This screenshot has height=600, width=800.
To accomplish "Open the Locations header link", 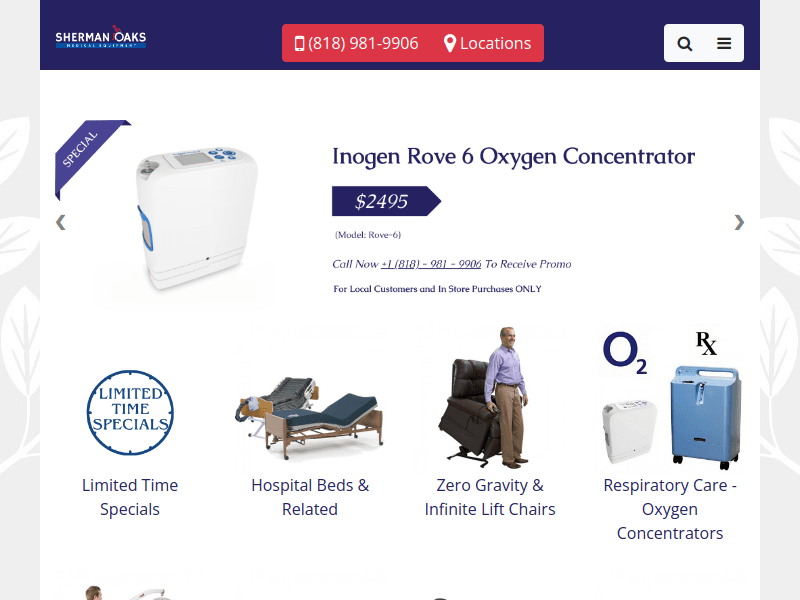I will tap(487, 43).
